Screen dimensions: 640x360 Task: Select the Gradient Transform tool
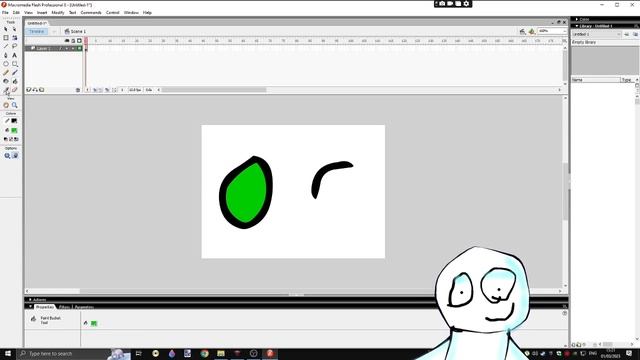tap(14, 38)
